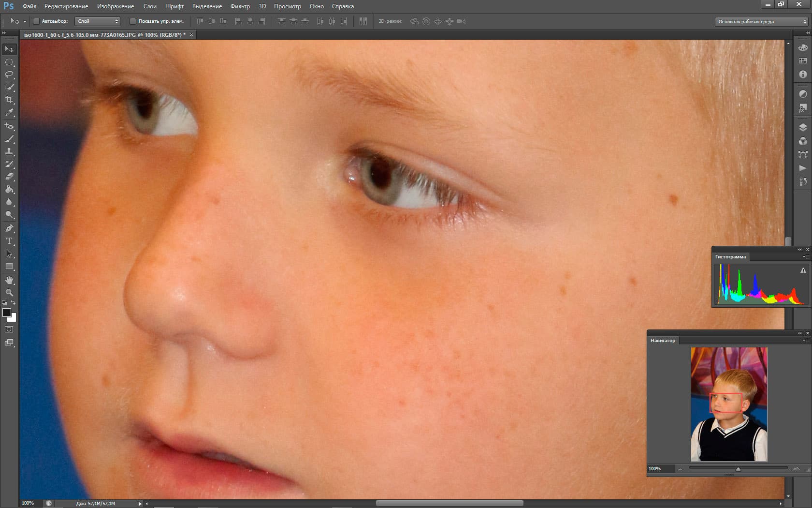Select the Гистограмма panel tab
This screenshot has width=812, height=508.
coord(730,257)
